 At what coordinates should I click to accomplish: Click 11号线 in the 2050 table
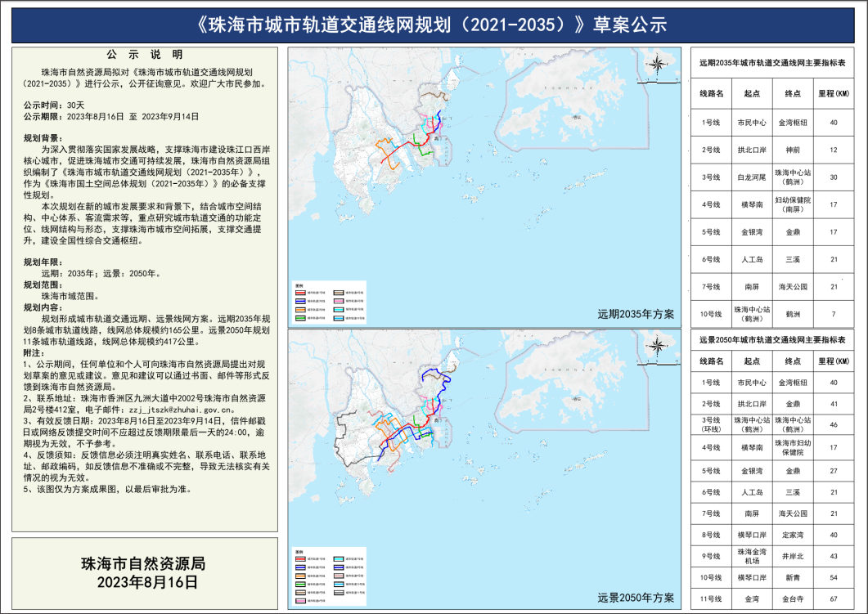coord(711,599)
